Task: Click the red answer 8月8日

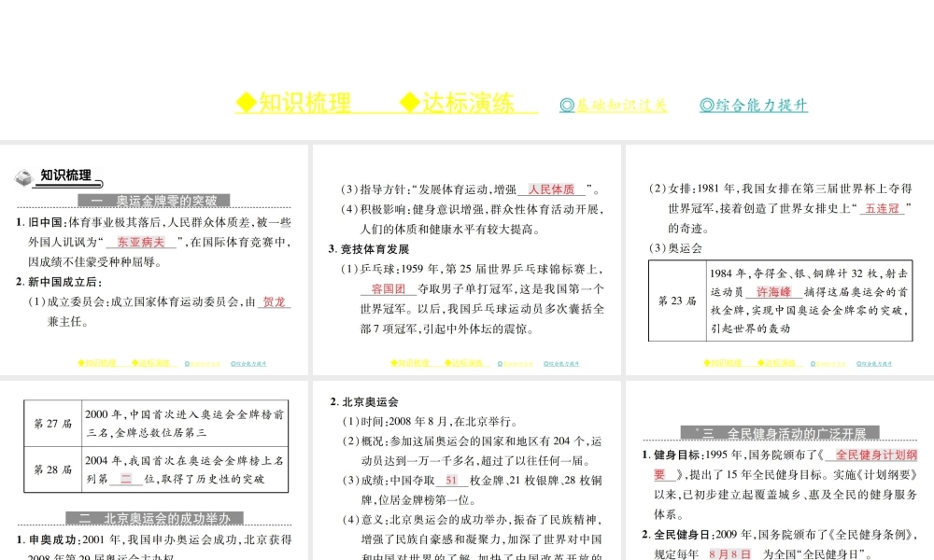Action: (729, 554)
